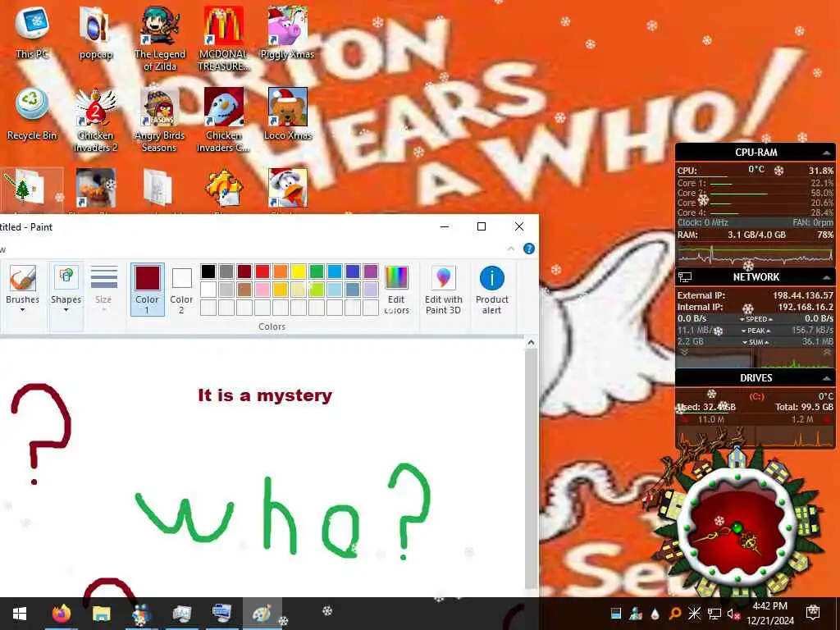Open the Edit colors dialog
The height and width of the screenshot is (630, 840).
pyautogui.click(x=396, y=290)
